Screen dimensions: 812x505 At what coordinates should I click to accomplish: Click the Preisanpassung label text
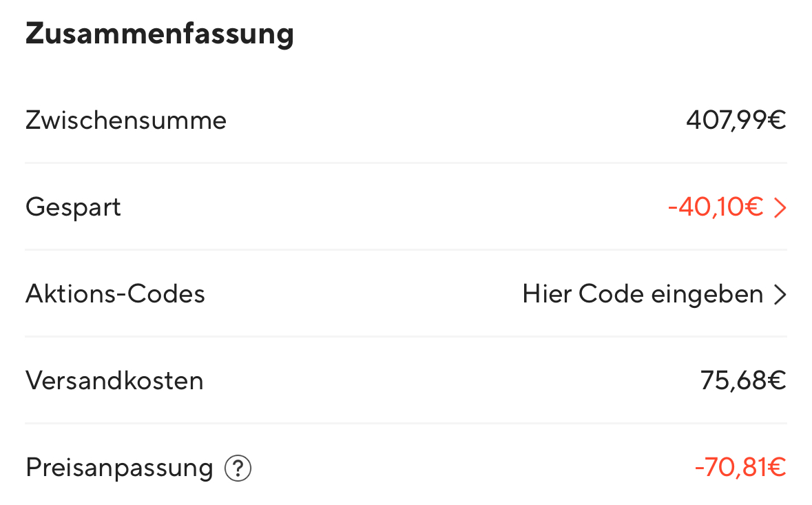[119, 468]
